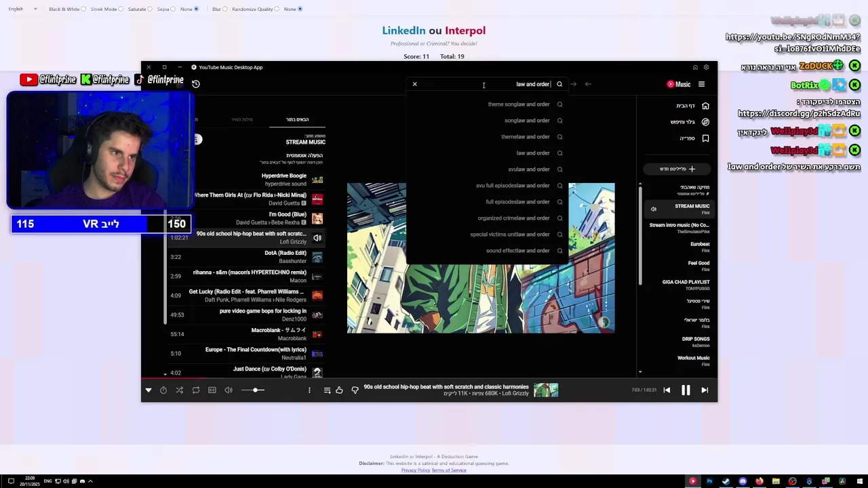Image resolution: width=868 pixels, height=488 pixels.
Task: Select the Randomize Quality radio button
Action: click(x=277, y=9)
